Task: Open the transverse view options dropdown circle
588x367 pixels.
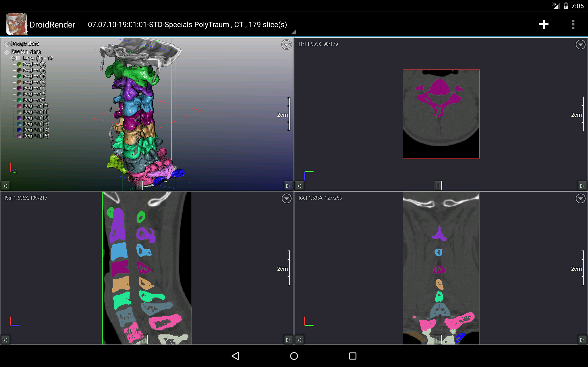Action: coord(580,45)
